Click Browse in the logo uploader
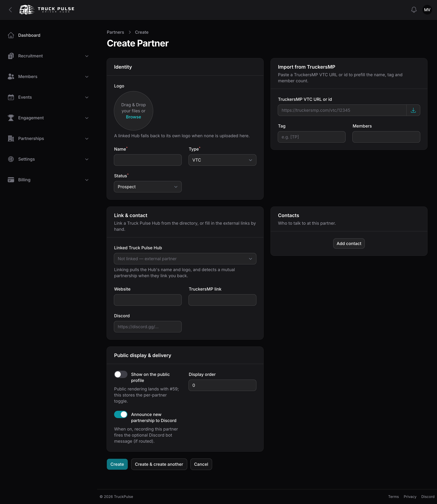This screenshot has width=437, height=504. click(133, 117)
